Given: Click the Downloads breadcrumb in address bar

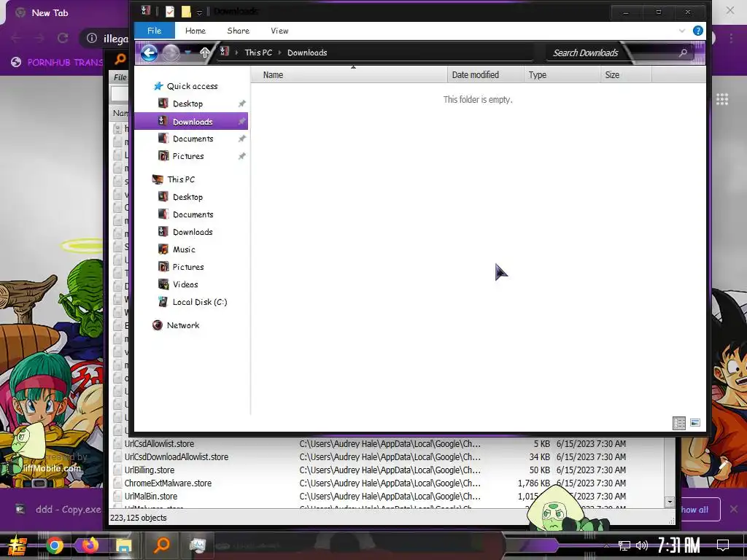Looking at the screenshot, I should click(307, 52).
